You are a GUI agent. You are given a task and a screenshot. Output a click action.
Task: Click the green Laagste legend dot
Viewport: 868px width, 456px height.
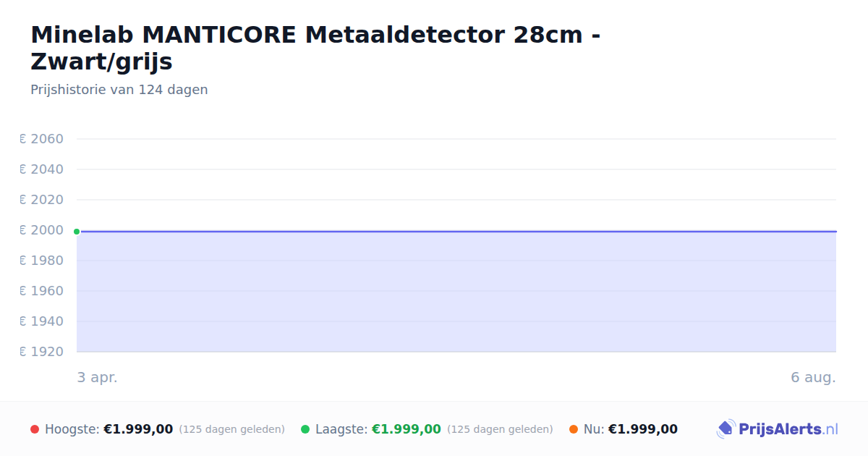pyautogui.click(x=305, y=429)
